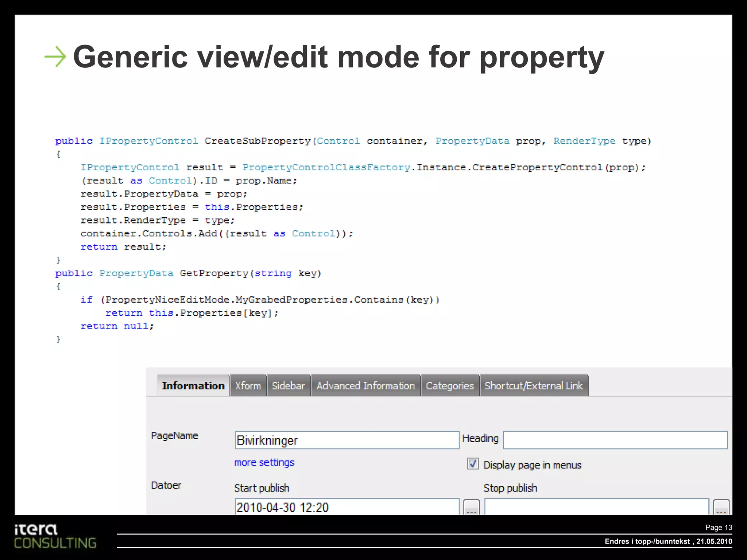This screenshot has width=747, height=560.
Task: Open the Start publish date picker button
Action: point(471,507)
